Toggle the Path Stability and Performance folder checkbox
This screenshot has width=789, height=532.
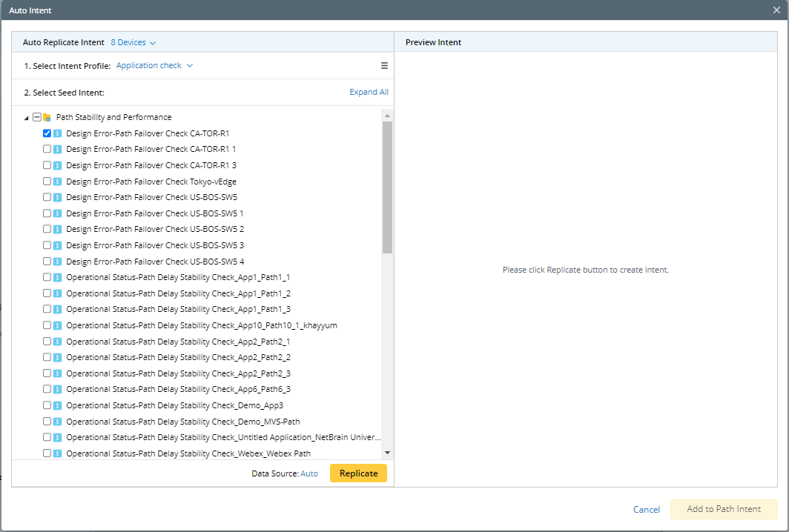click(x=37, y=117)
